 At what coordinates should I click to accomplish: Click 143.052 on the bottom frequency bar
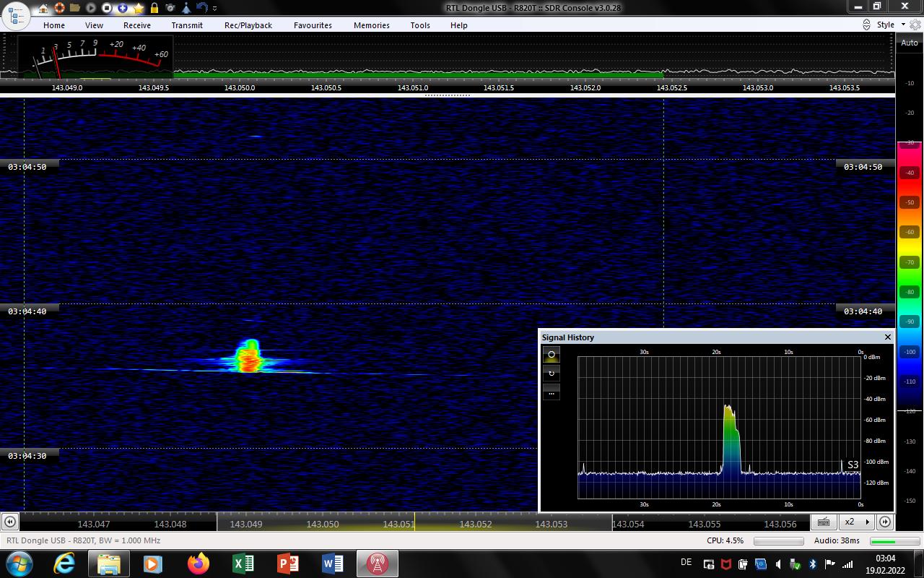[x=476, y=524]
